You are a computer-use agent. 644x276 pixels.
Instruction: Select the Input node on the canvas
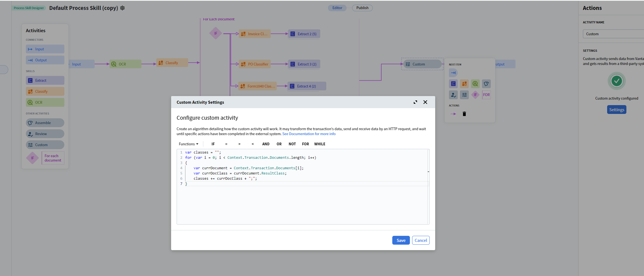point(81,64)
